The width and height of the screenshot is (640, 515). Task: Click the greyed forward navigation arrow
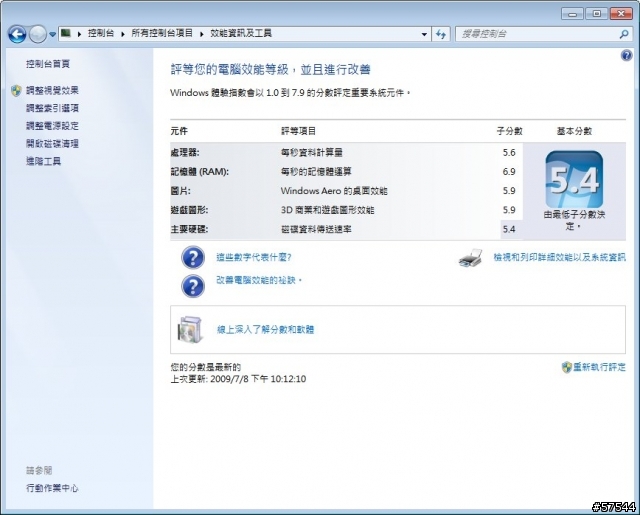point(38,34)
